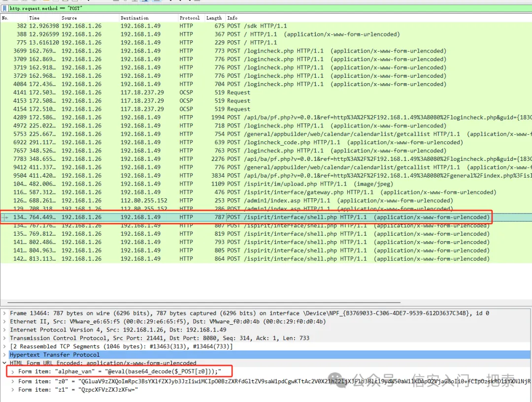Select packet 382 POST /sdk row
The width and height of the screenshot is (532, 402).
click(266, 26)
